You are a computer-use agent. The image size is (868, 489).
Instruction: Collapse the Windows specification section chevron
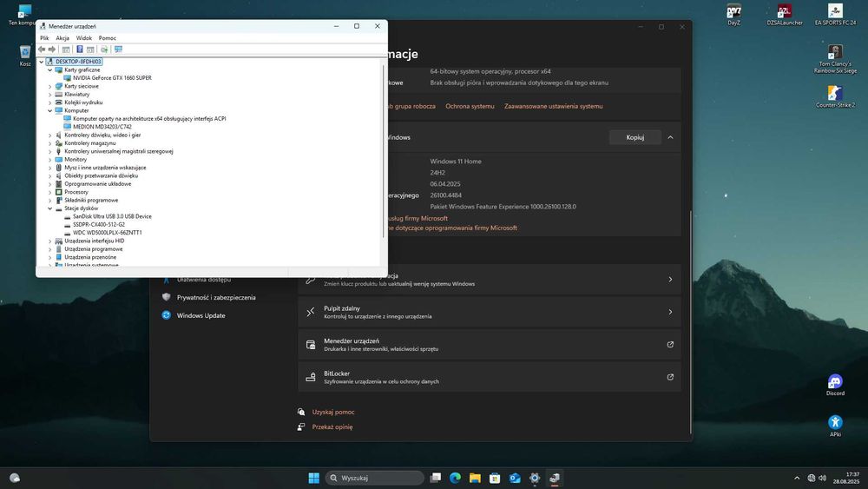670,137
